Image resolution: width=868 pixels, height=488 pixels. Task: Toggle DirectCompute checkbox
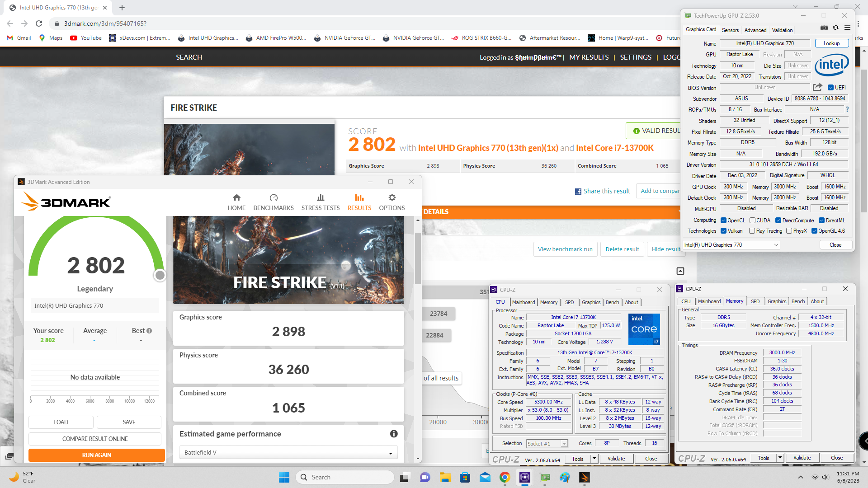pyautogui.click(x=778, y=221)
